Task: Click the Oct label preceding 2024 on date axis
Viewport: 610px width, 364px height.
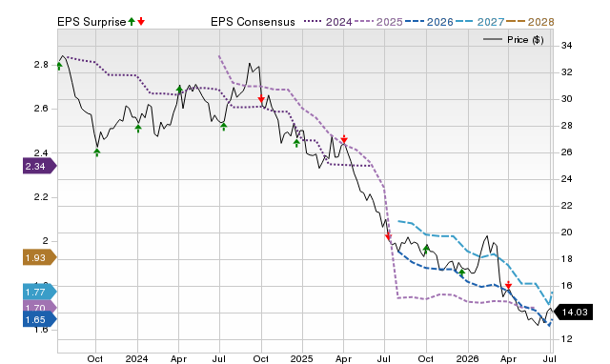Action: [x=95, y=358]
